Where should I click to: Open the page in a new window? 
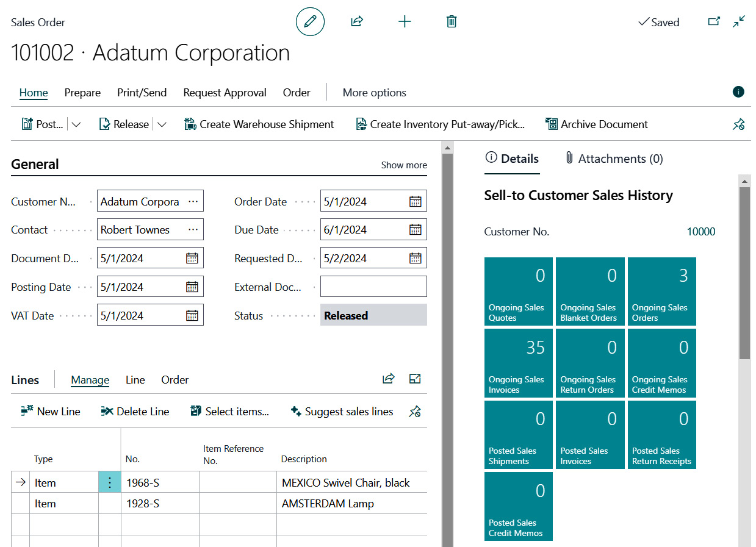coord(714,21)
